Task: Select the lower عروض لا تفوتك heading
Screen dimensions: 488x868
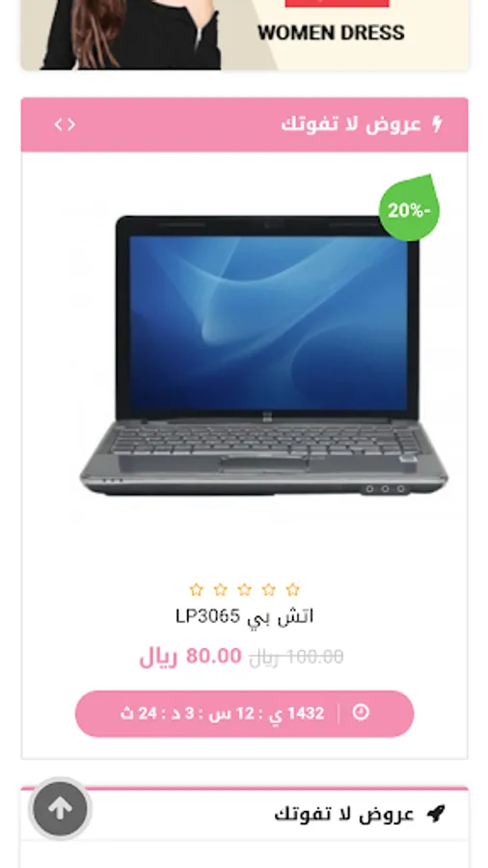Action: coord(344,814)
